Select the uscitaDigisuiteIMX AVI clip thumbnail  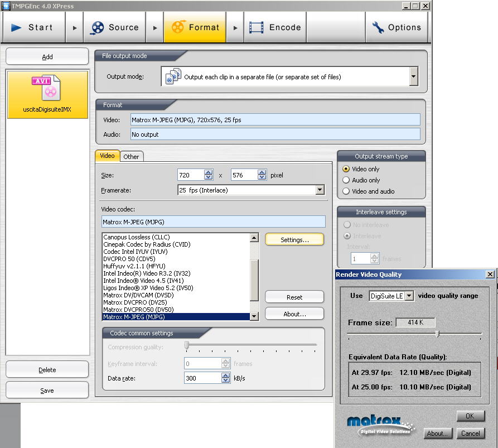pos(47,94)
